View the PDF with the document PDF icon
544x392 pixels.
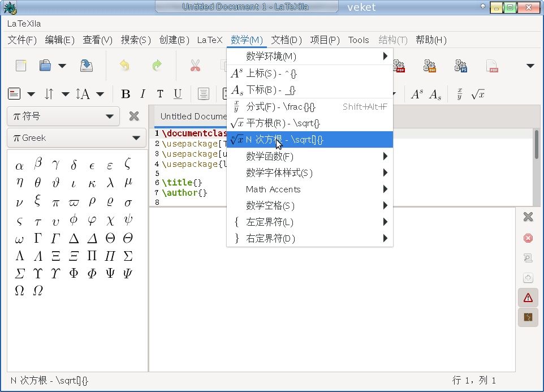492,65
